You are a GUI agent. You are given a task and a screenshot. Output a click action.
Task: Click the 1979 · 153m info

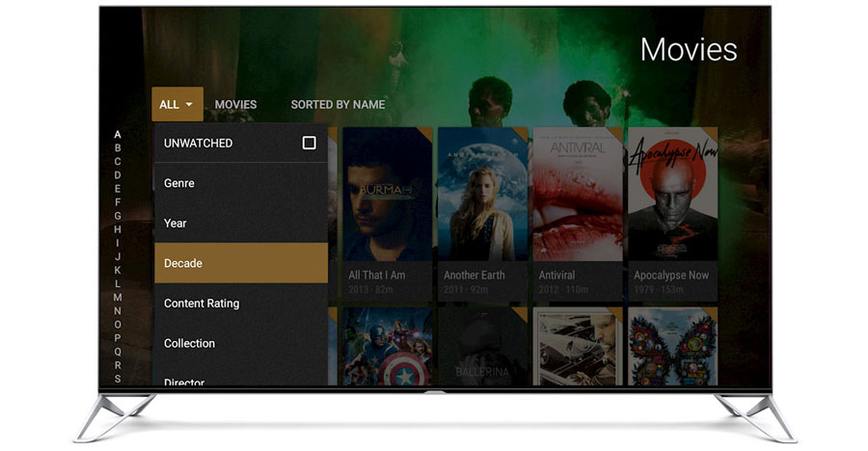click(658, 289)
